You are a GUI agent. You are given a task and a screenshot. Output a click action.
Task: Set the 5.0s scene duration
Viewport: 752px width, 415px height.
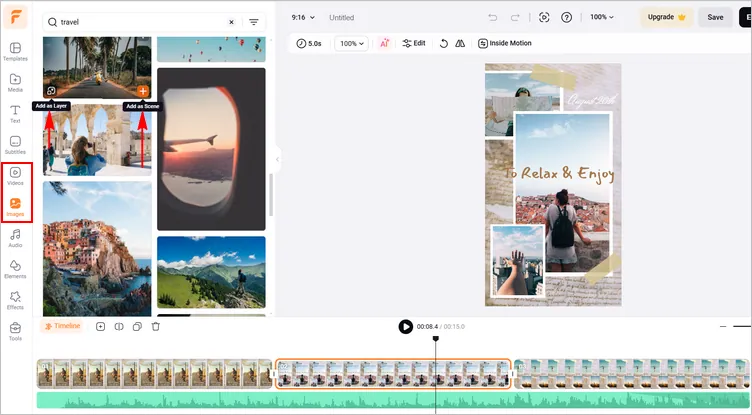coord(309,43)
